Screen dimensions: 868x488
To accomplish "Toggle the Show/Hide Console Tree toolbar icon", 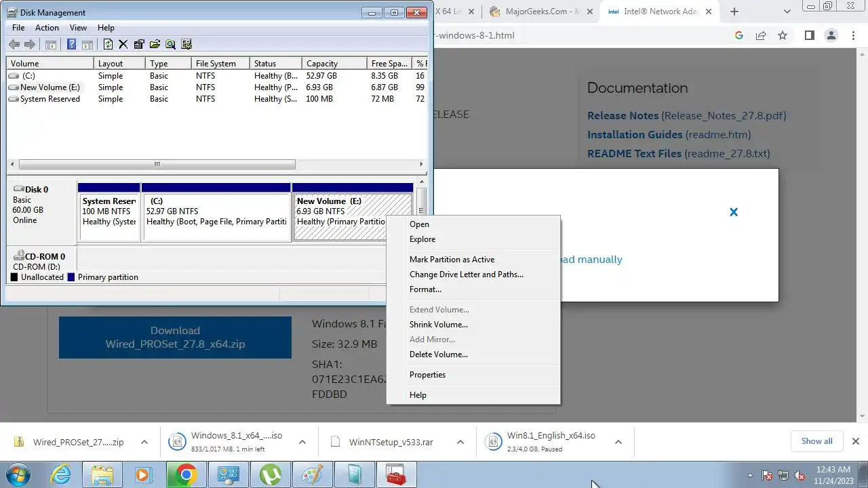I will point(50,45).
